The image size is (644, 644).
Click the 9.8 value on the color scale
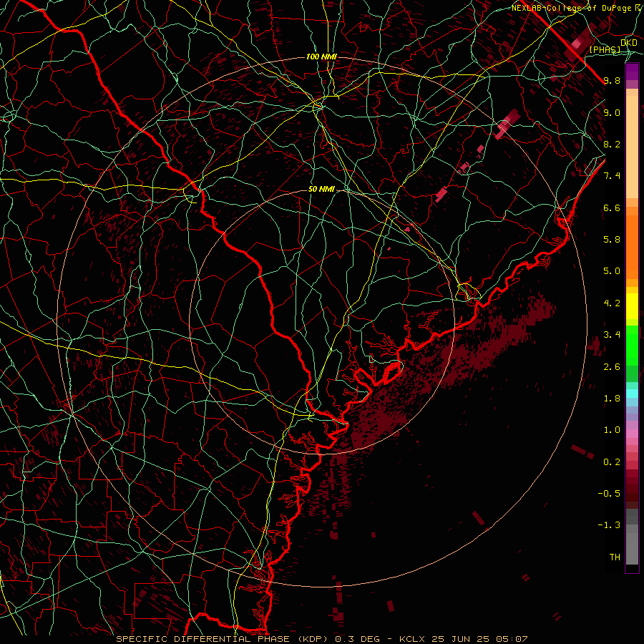(x=612, y=81)
